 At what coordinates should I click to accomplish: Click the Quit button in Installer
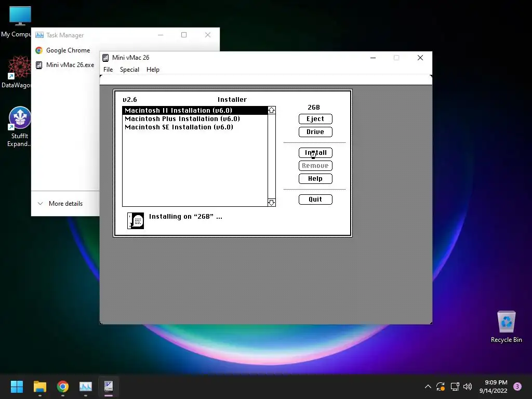pos(315,199)
